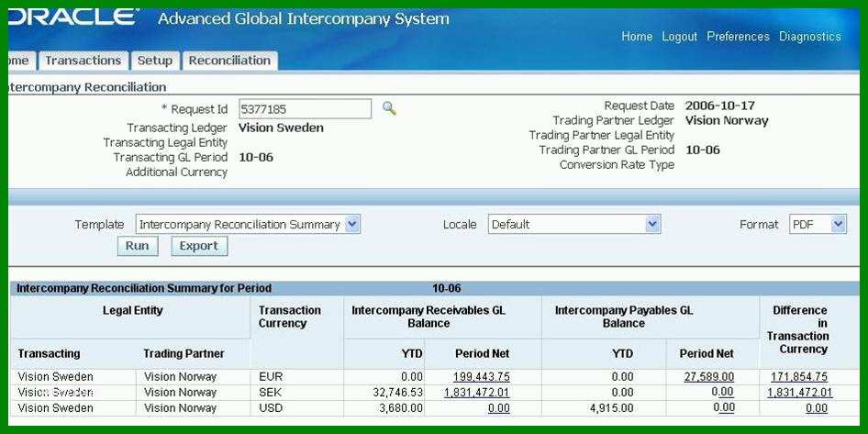Screen dimensions: 868x434
Task: Switch to the Transactions tab
Action: point(83,61)
